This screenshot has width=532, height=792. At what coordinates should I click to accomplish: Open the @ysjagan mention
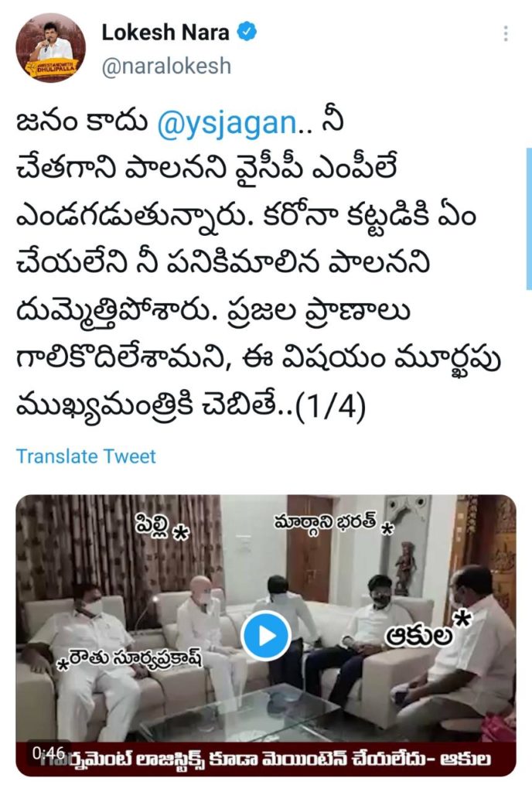227,123
